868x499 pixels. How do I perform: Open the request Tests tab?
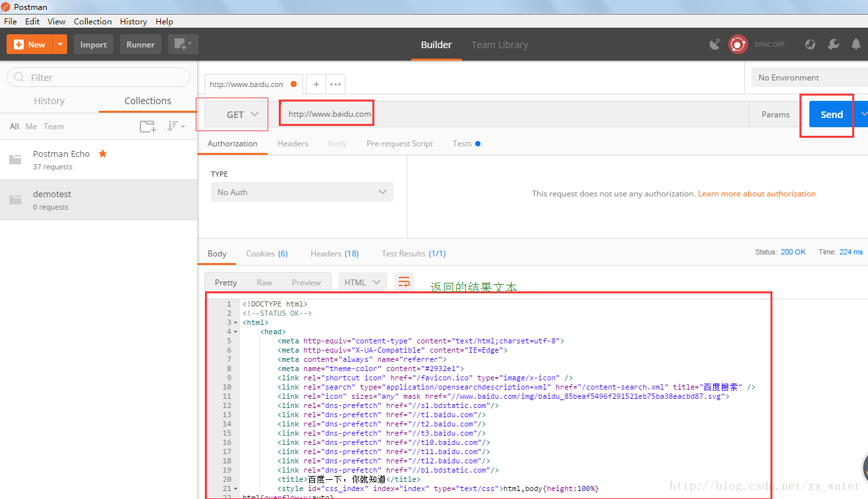pos(466,143)
